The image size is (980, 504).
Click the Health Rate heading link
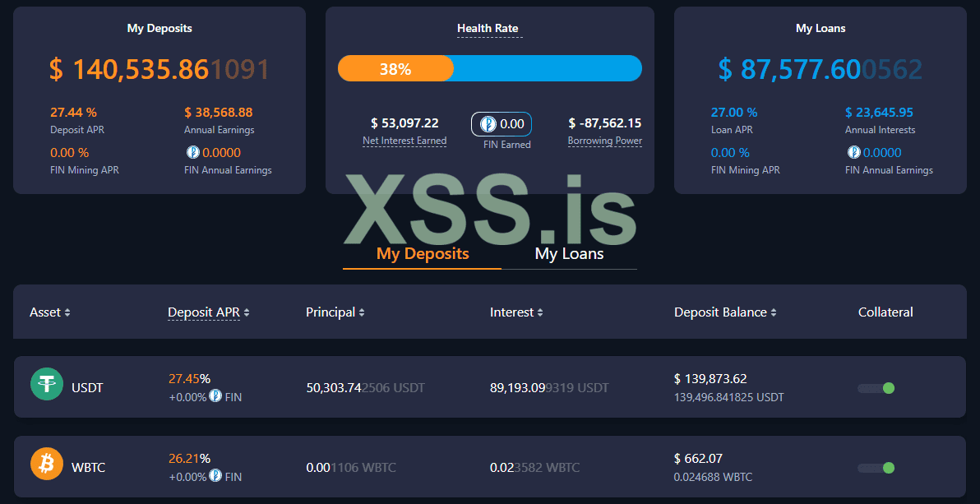[x=488, y=28]
